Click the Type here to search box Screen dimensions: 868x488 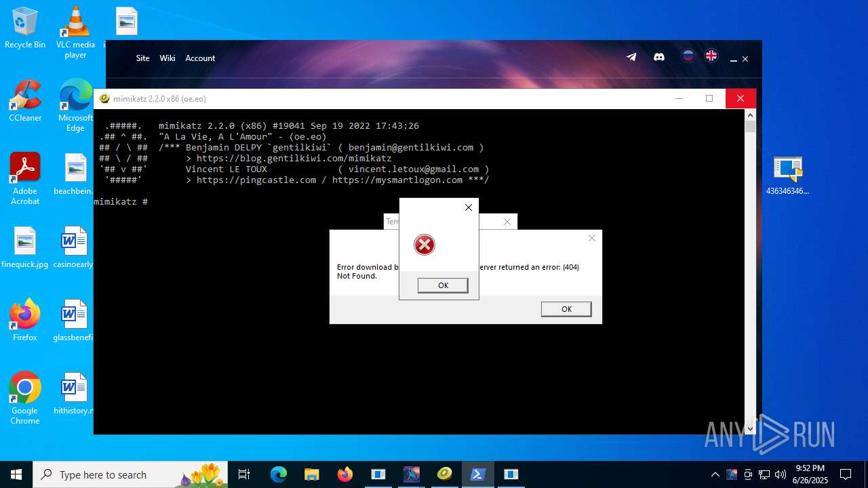[132, 474]
